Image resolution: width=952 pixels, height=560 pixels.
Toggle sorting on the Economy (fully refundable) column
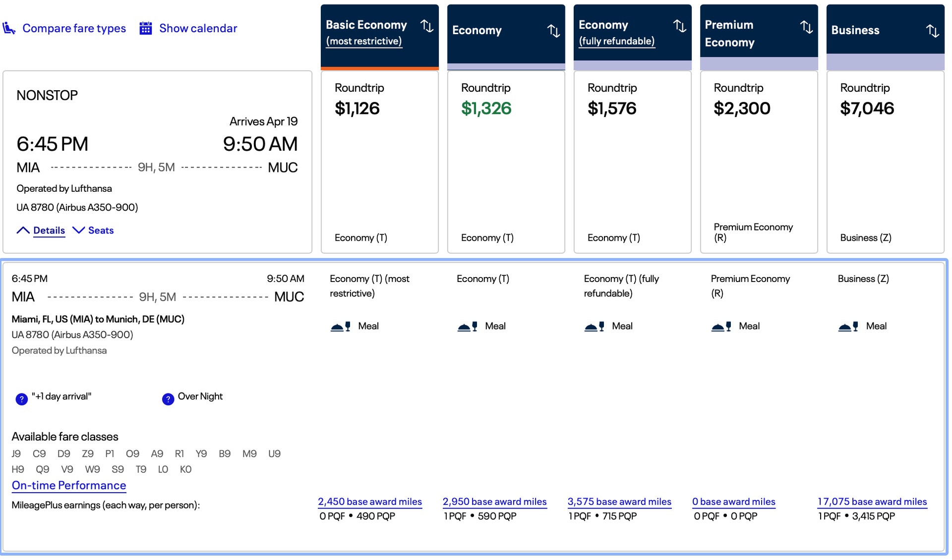(x=680, y=25)
